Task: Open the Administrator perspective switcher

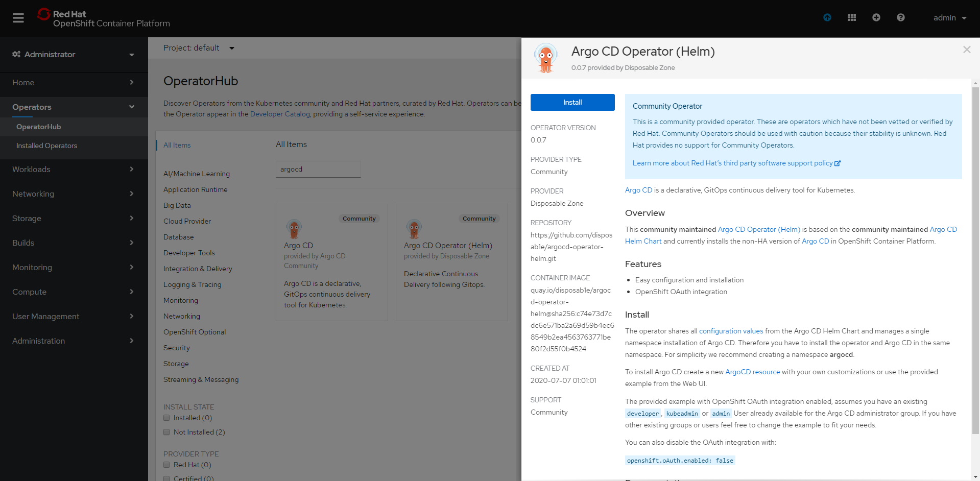Action: 74,55
